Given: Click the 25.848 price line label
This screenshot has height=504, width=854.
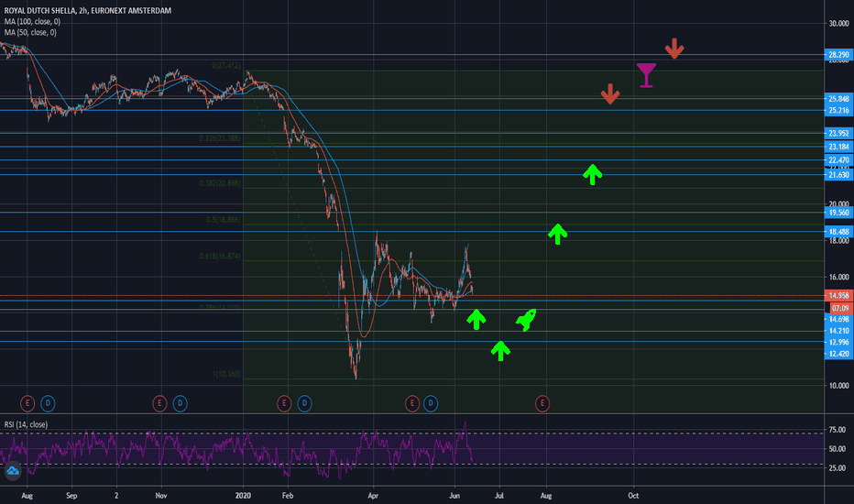Looking at the screenshot, I should (838, 99).
